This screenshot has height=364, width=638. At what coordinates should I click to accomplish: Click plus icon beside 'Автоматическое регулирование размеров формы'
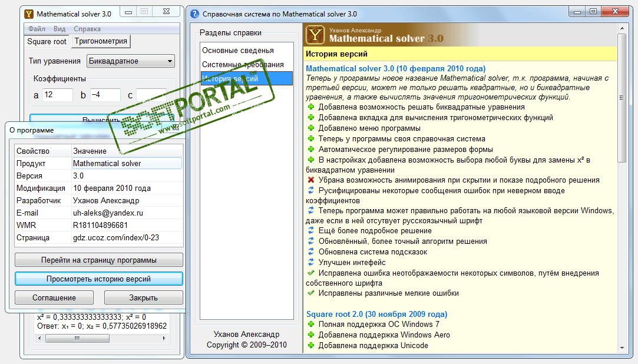(311, 149)
